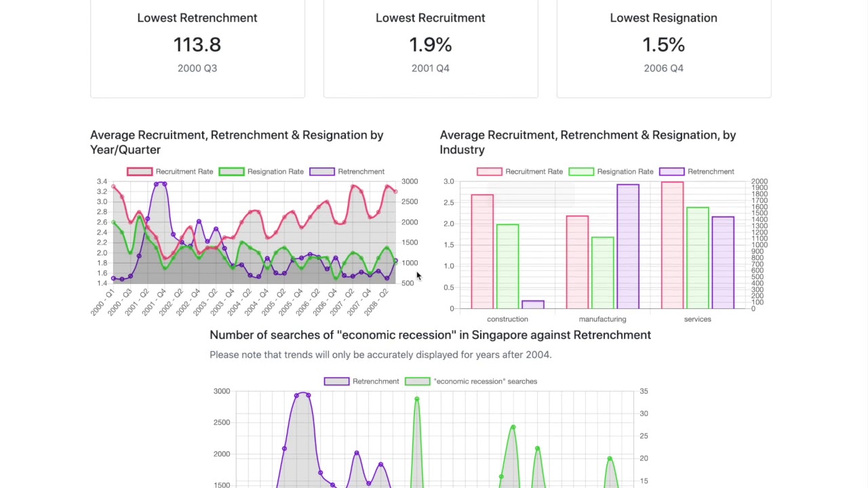Image resolution: width=868 pixels, height=488 pixels.
Task: Click the Lowest Retrenchment card title
Action: [x=197, y=18]
